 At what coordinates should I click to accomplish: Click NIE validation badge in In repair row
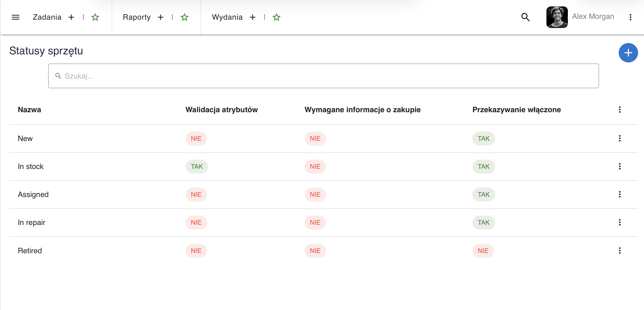196,223
